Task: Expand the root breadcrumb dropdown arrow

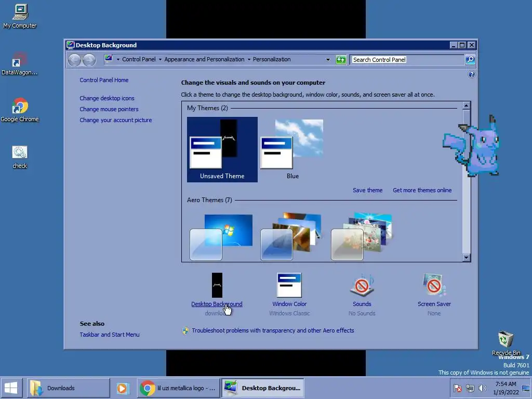Action: click(118, 59)
